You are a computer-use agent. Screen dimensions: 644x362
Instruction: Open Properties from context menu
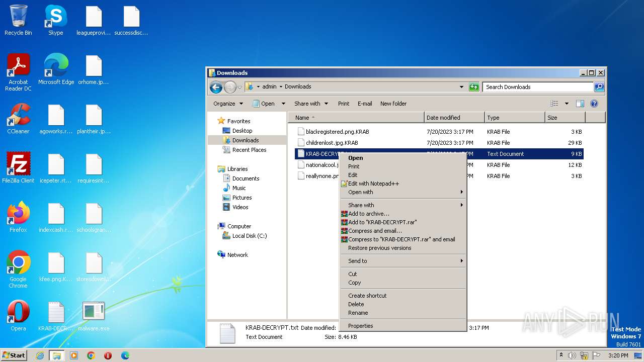coord(404,326)
